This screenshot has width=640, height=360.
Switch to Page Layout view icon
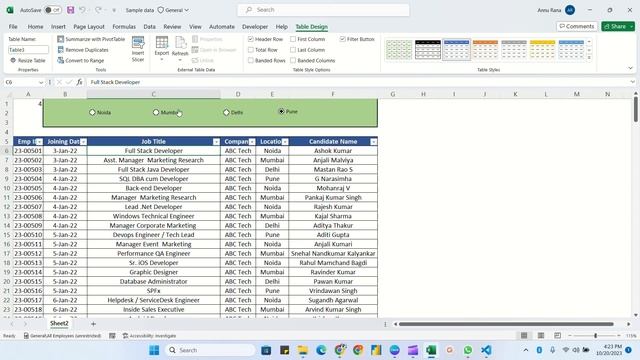tap(541, 336)
